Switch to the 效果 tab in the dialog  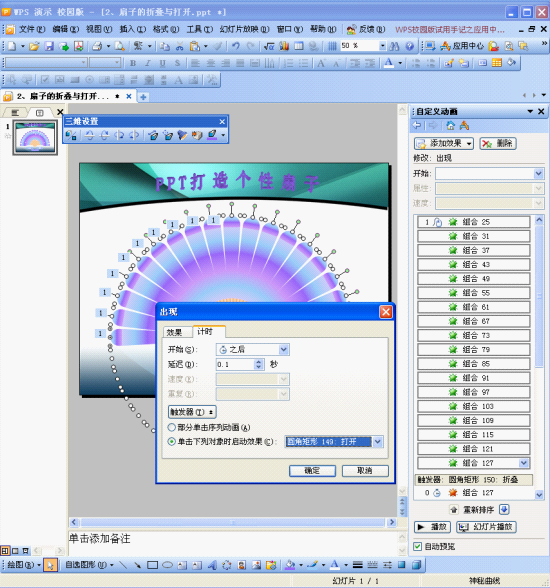coord(174,332)
